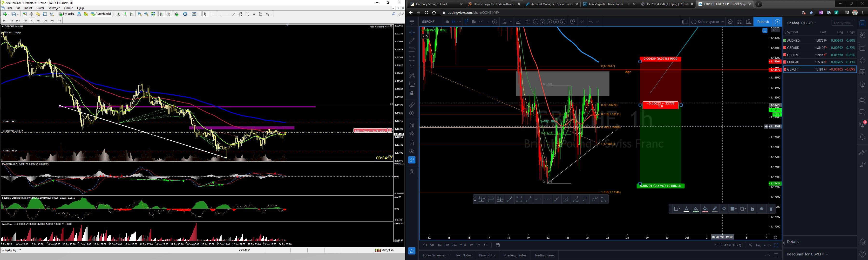Image resolution: width=868 pixels, height=260 pixels.
Task: Toggle log scale on TradingView chart
Action: click(x=758, y=245)
